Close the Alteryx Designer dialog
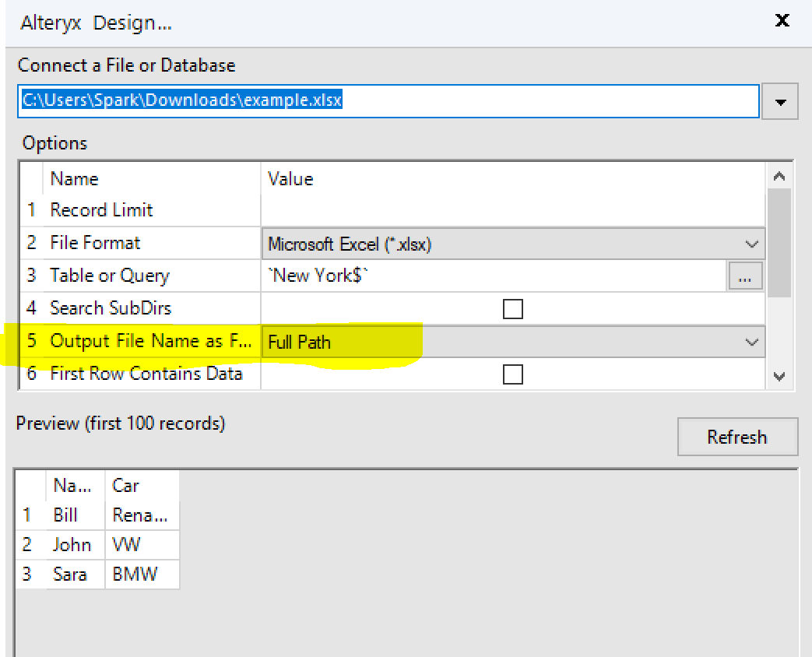812x657 pixels. [x=782, y=21]
